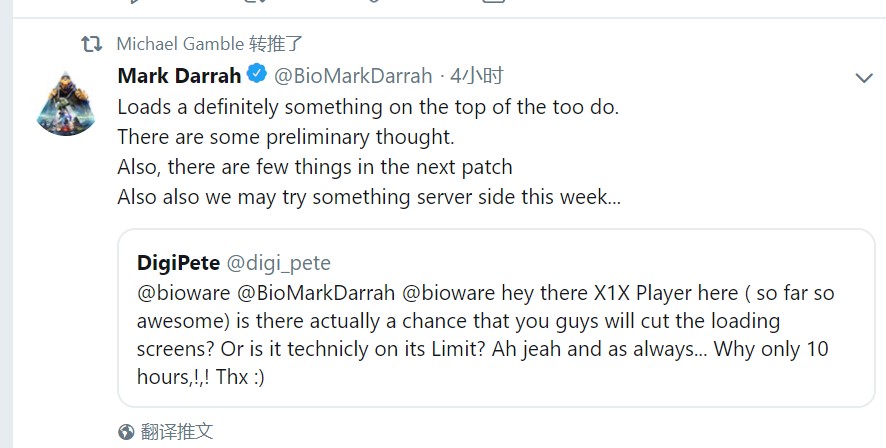886x448 pixels.
Task: Open Mark Darrah's profile avatar
Action: coord(65,103)
